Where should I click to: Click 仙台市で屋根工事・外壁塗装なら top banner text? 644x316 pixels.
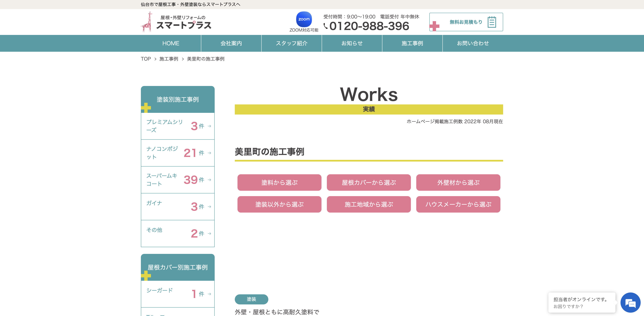(x=190, y=4)
